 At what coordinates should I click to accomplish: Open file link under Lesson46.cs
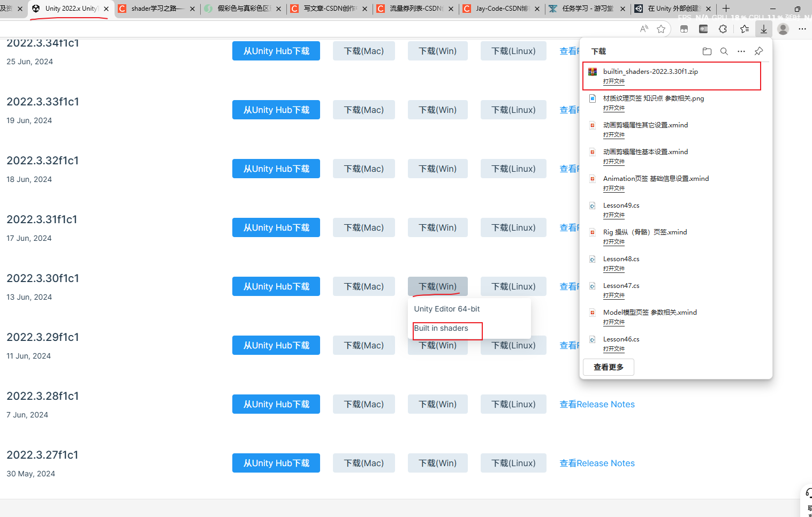pyautogui.click(x=614, y=349)
